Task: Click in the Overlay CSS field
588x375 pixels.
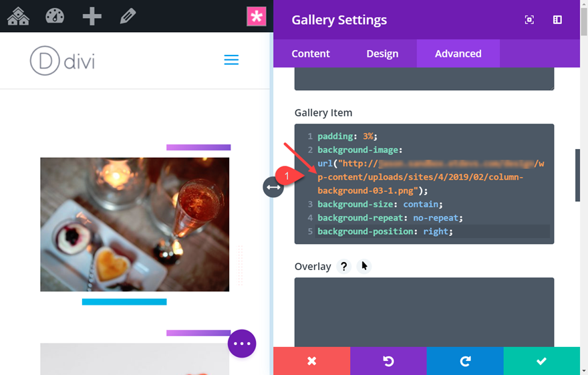Action: point(424,312)
